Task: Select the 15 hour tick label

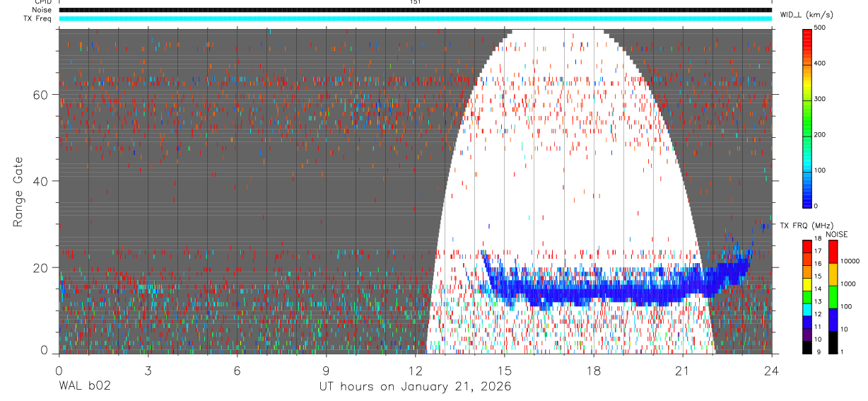Action: point(504,371)
